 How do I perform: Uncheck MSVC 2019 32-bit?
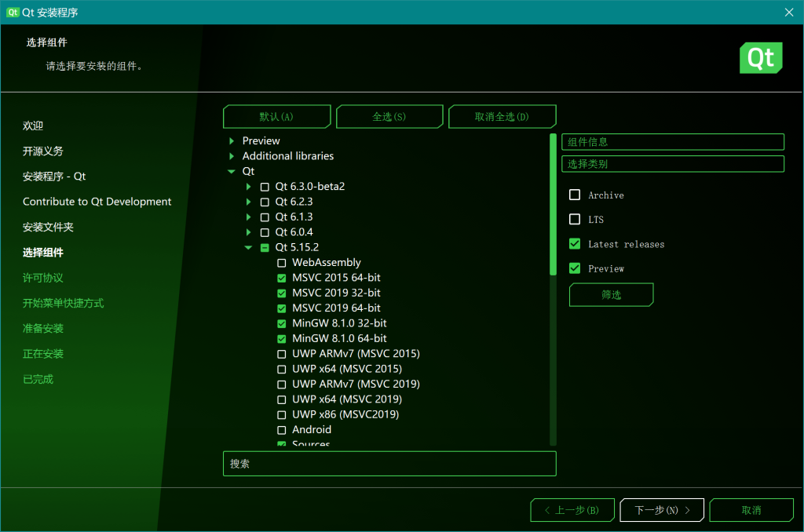tap(282, 293)
